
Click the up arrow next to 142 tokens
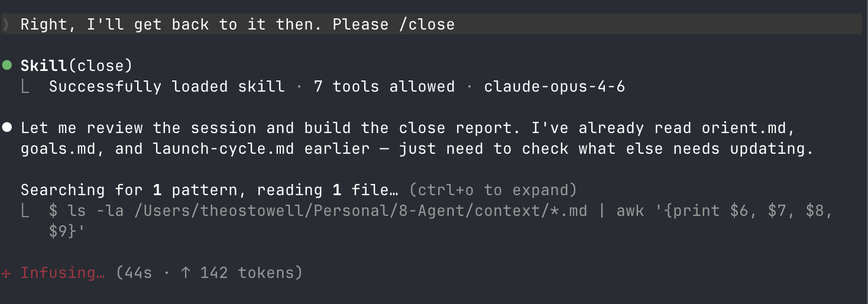(x=186, y=273)
